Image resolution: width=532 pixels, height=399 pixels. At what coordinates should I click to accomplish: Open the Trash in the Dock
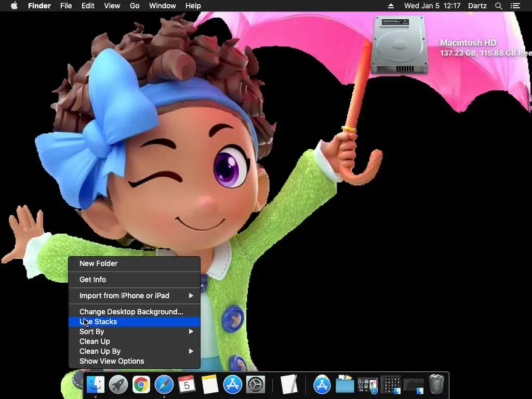coord(436,384)
